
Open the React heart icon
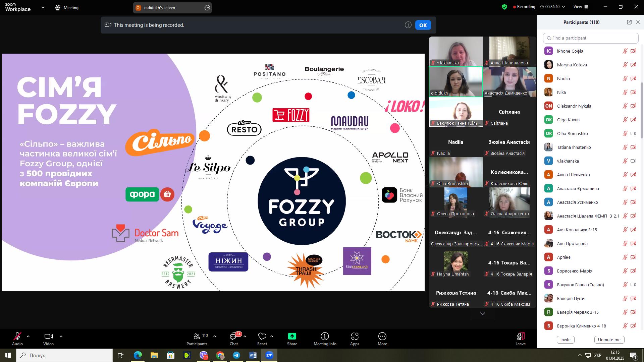[262, 336]
